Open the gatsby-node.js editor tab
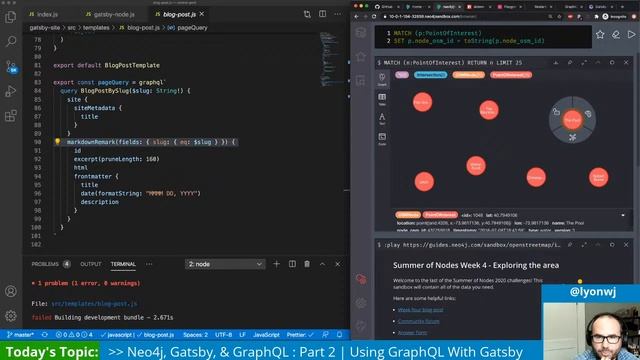This screenshot has height=360, width=640. (x=110, y=14)
